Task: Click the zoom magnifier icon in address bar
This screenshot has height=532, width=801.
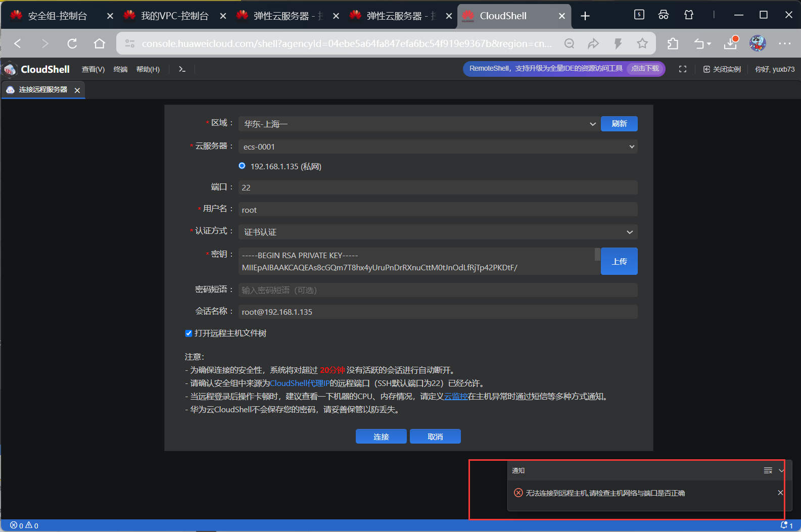Action: (x=569, y=43)
